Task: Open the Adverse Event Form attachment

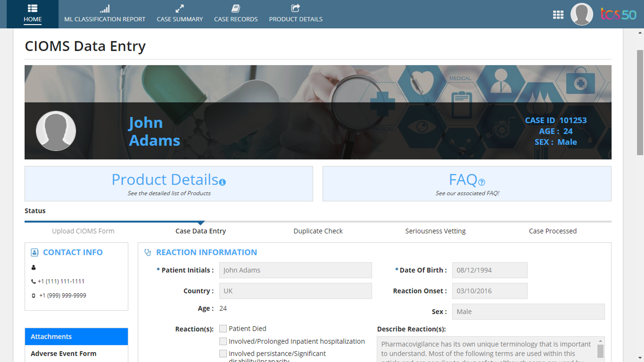Action: (x=64, y=353)
